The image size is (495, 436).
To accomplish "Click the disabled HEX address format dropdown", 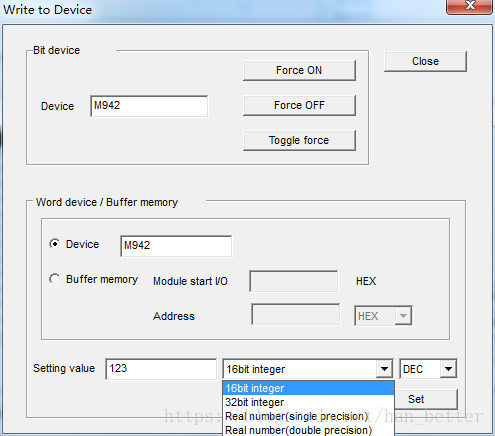I will tap(383, 316).
